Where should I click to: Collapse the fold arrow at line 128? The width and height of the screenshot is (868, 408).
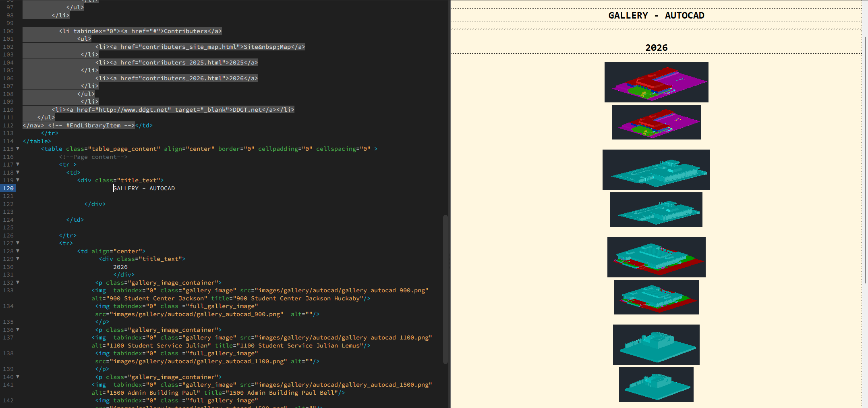pos(18,251)
